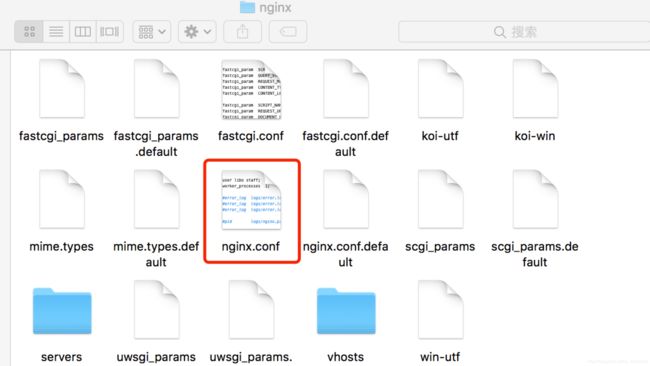Click the Share toolbar button

[x=243, y=32]
